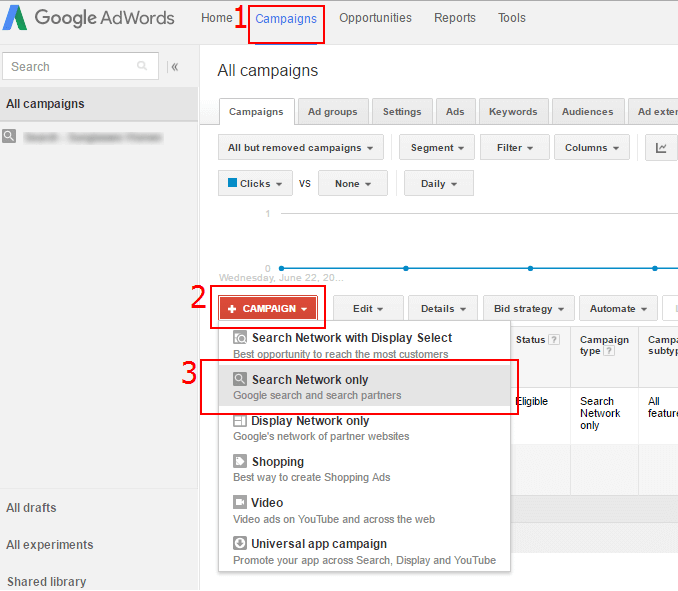
Task: Choose Search Network only option
Action: tap(364, 386)
